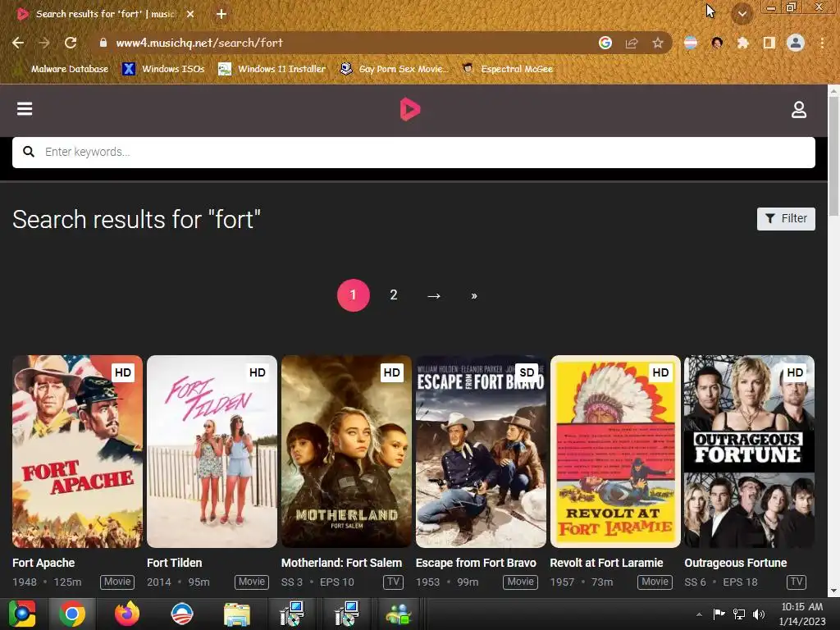
Task: Open Windows 11 Installer bookmark
Action: pyautogui.click(x=272, y=69)
